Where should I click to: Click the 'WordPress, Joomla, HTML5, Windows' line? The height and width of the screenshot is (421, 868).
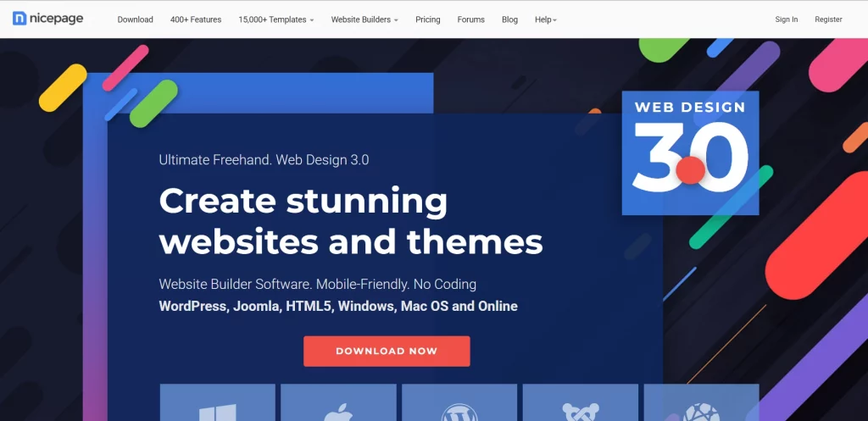coord(338,306)
